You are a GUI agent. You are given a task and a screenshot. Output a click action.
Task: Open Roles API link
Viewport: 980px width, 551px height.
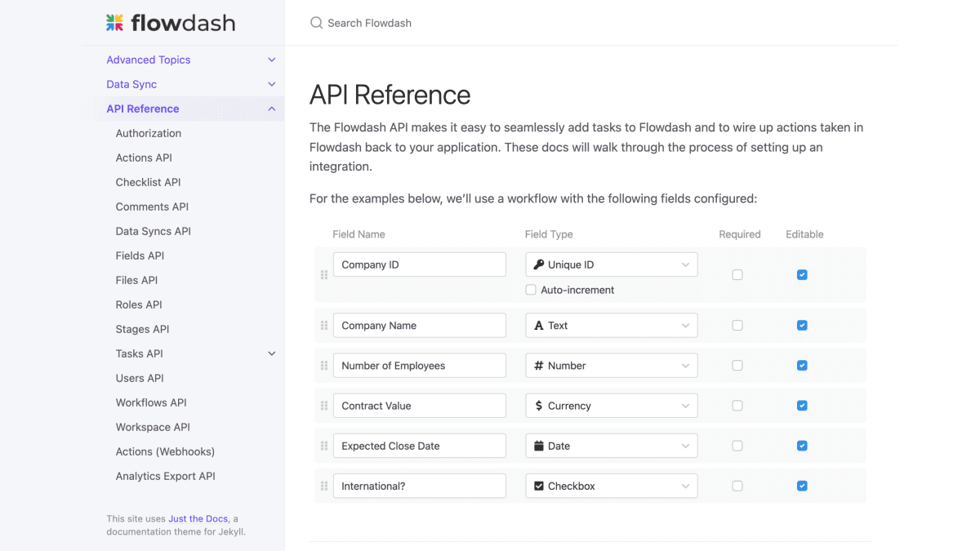pyautogui.click(x=139, y=304)
